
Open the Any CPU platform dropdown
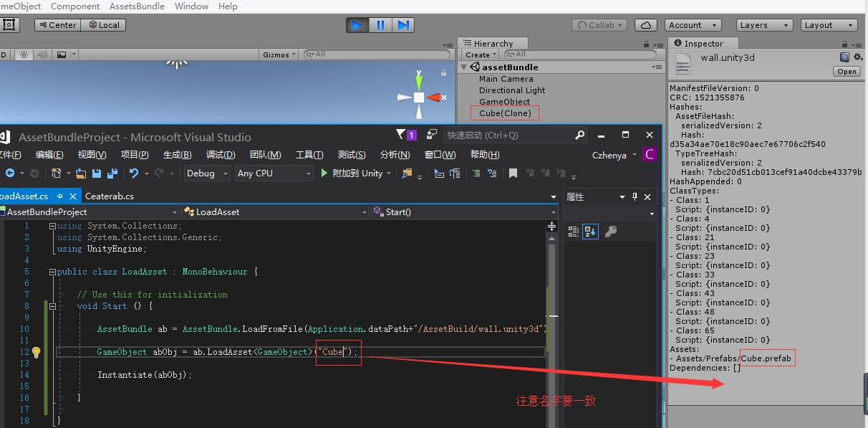pyautogui.click(x=274, y=173)
